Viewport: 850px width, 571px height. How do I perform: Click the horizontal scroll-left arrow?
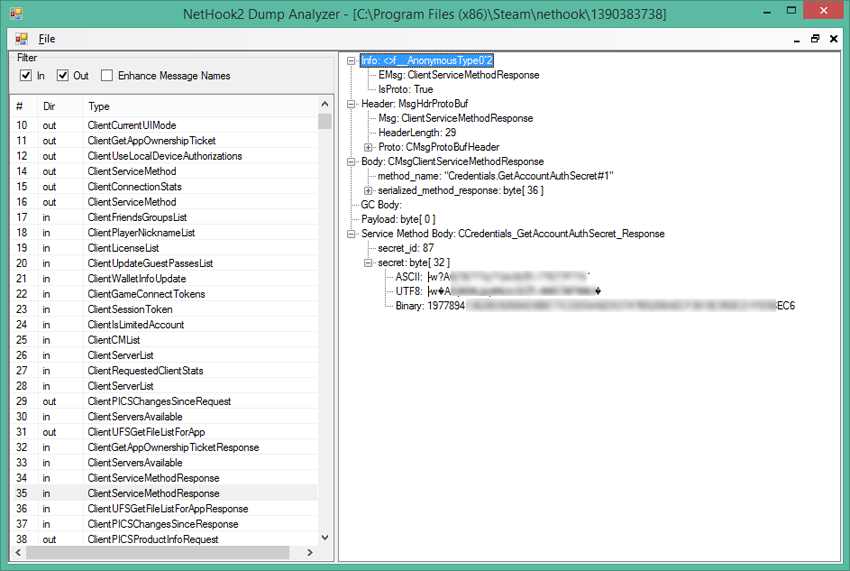[x=18, y=553]
